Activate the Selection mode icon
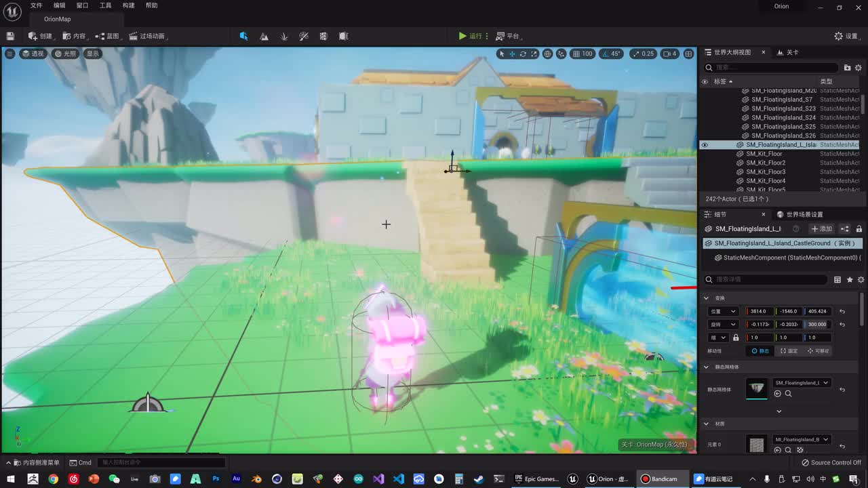 [x=243, y=36]
